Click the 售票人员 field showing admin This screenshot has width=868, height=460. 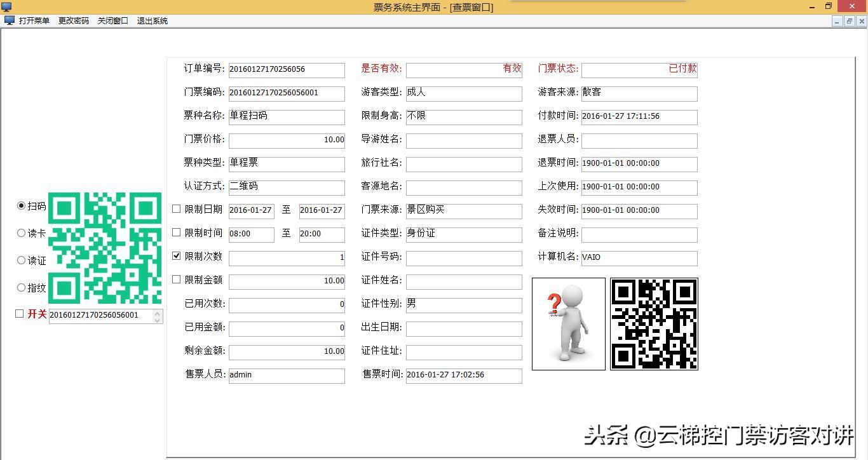pos(287,375)
